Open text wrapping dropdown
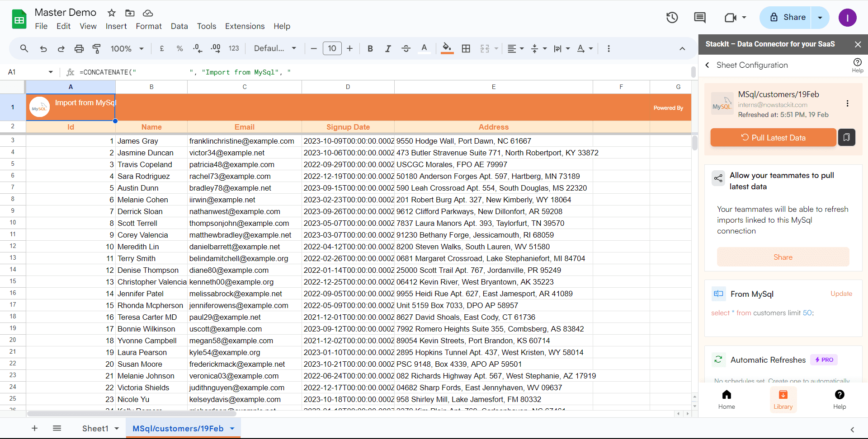 pos(562,48)
